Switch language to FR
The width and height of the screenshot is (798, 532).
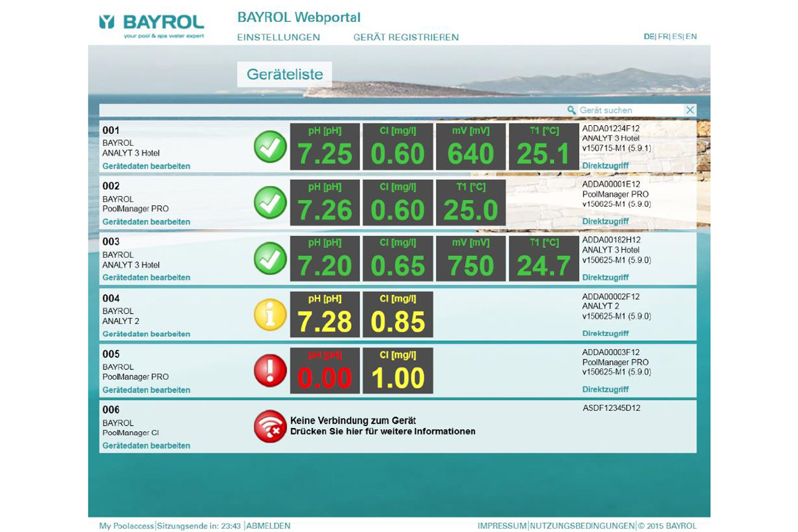[663, 37]
